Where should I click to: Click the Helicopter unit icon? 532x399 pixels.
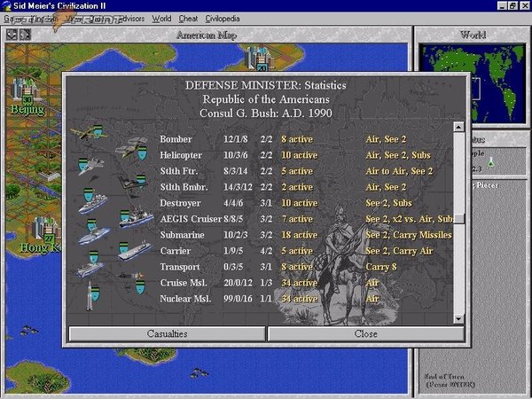tap(132, 148)
